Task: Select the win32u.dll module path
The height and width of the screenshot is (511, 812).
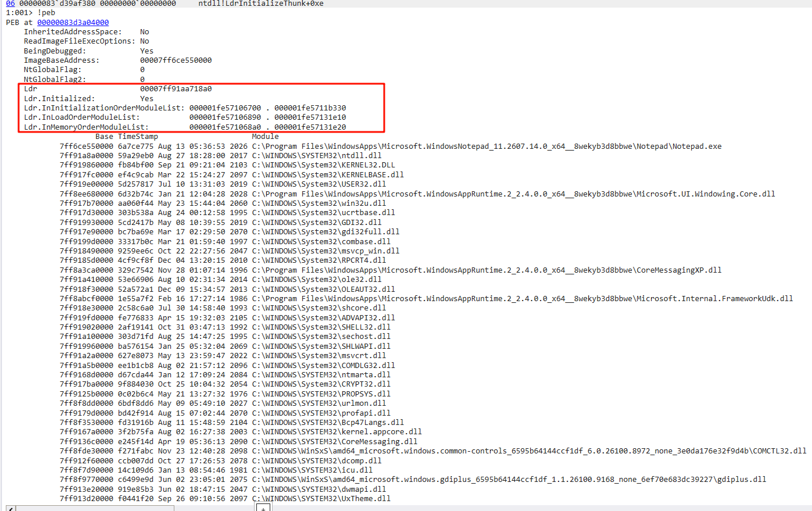Action: coord(319,203)
